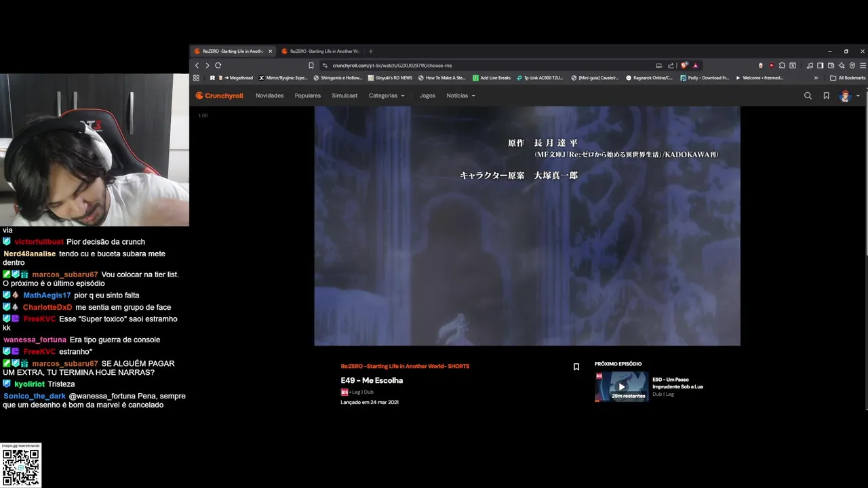Open the Crunchyroll watchlist bookmark icon
868x488 pixels.
point(826,96)
